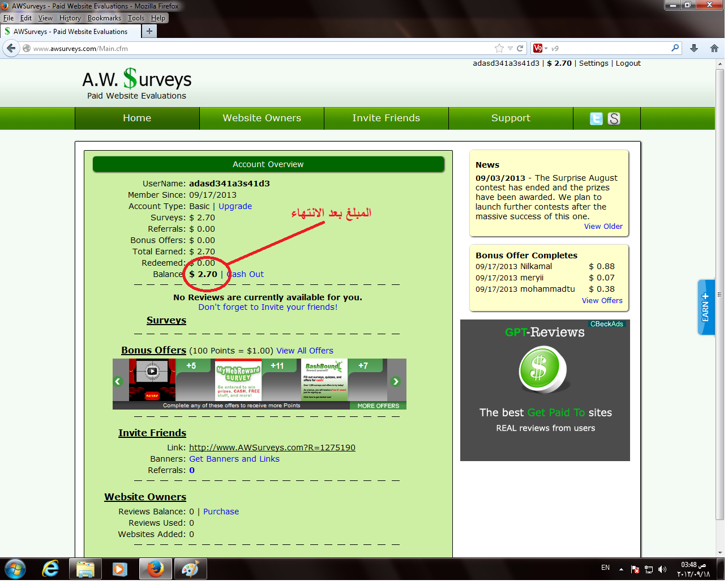Click the volume speaker tray icon

662,569
